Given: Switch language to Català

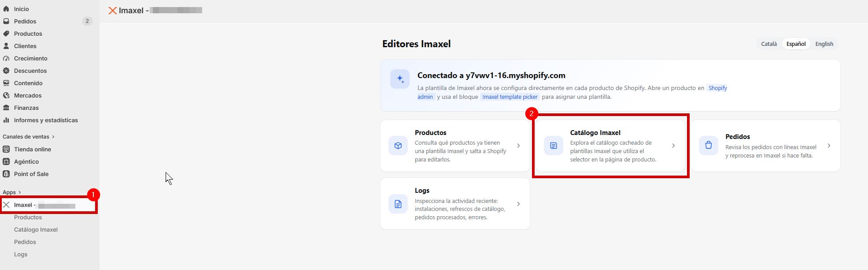Looking at the screenshot, I should (769, 44).
